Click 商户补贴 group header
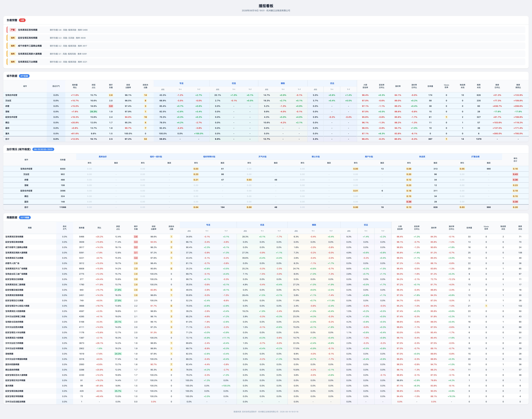The height and width of the screenshot is (419, 532). pos(369,157)
